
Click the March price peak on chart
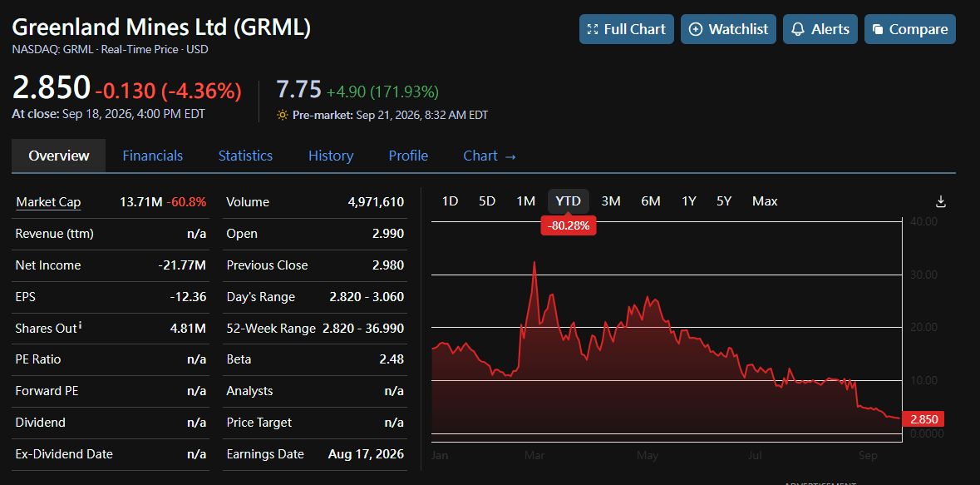534,262
